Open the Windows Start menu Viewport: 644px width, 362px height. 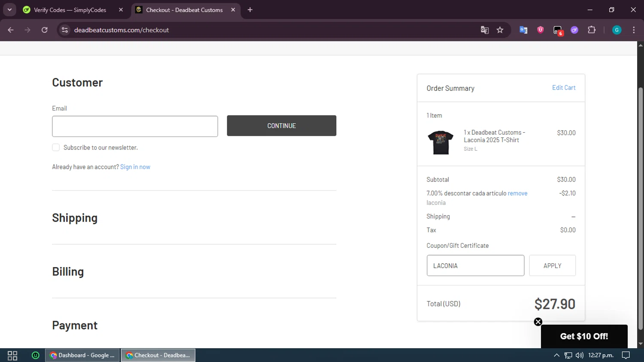click(12, 355)
